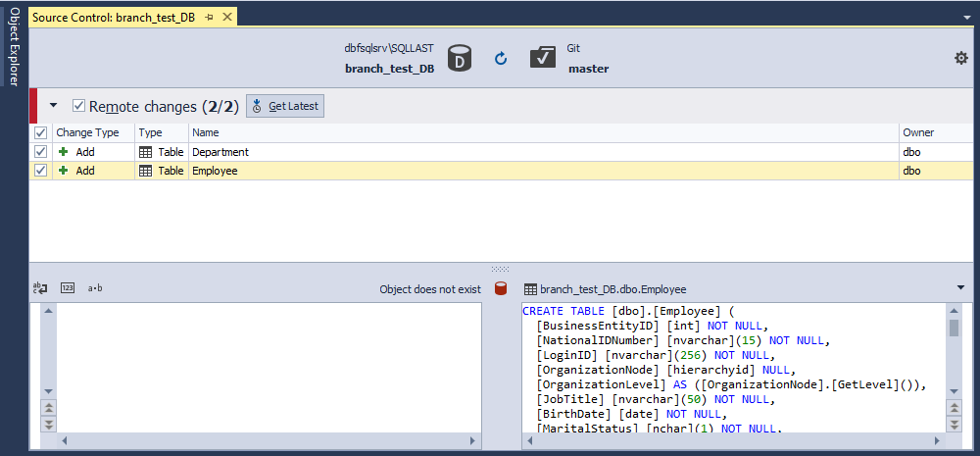Click the left arrow of right pane horizontal scrollbar

point(529,441)
